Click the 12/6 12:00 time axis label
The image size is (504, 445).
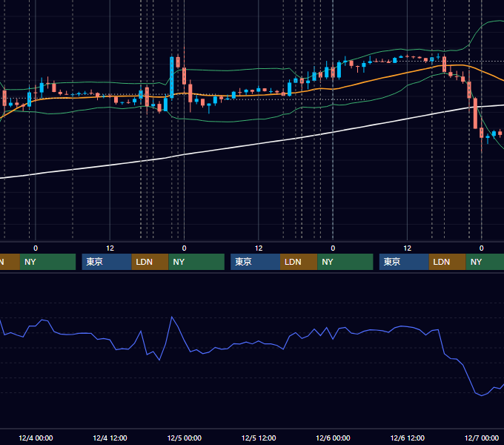(x=407, y=438)
